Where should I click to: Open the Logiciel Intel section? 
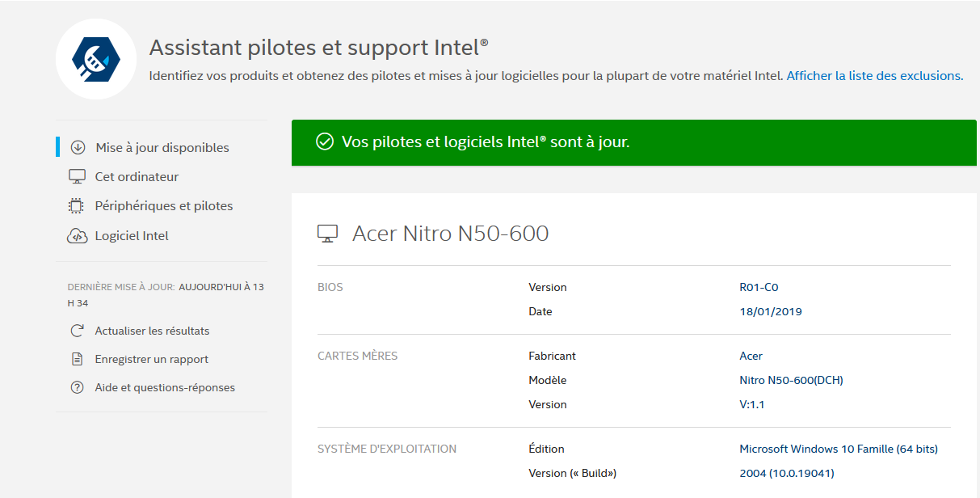click(x=132, y=236)
